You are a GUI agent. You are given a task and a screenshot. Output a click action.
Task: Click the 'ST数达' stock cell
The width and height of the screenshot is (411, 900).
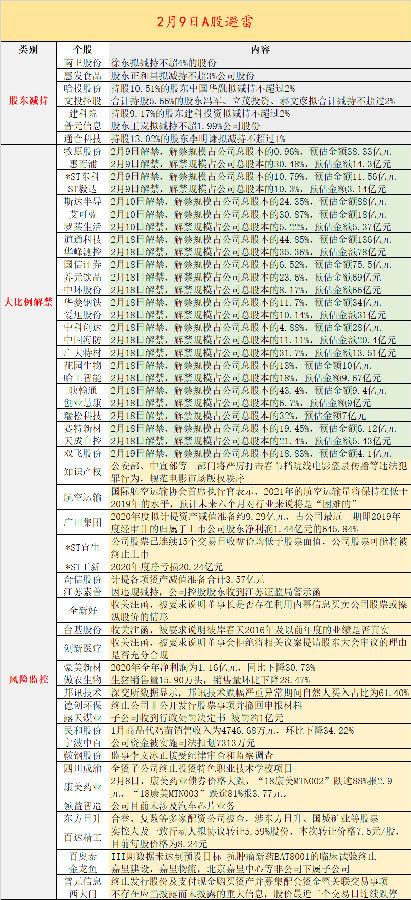tap(82, 188)
